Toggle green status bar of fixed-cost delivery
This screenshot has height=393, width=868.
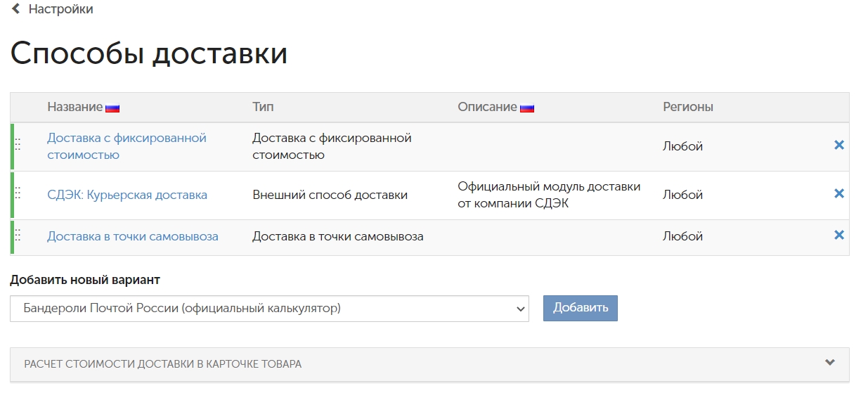coord(12,146)
